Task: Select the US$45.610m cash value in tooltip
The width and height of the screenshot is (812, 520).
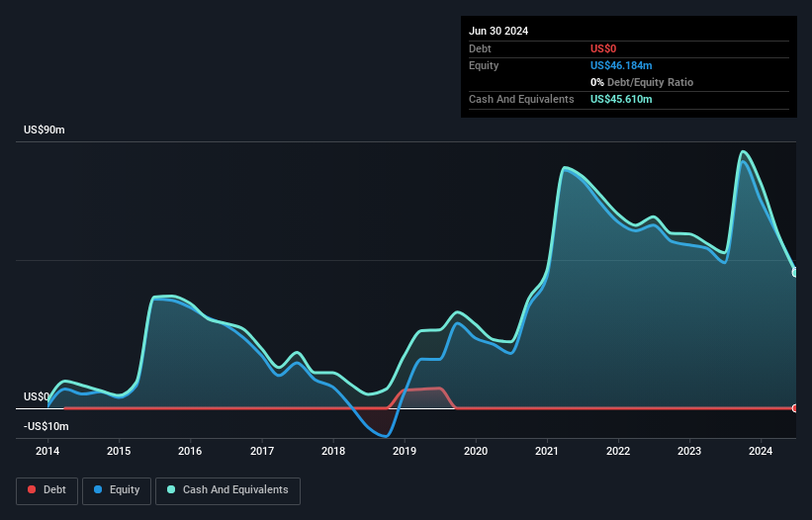Action: coord(621,99)
